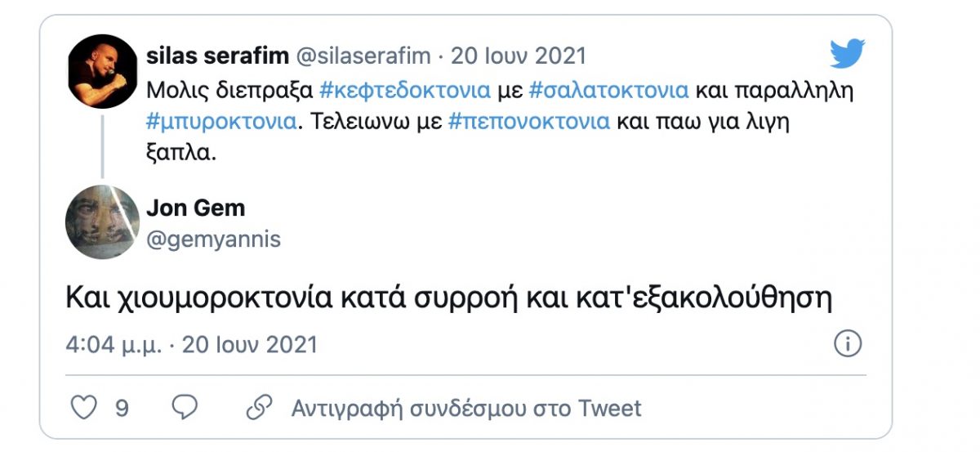Follow the #μπυροκτονια hashtag link
This screenshot has height=452, width=980.
(x=220, y=122)
